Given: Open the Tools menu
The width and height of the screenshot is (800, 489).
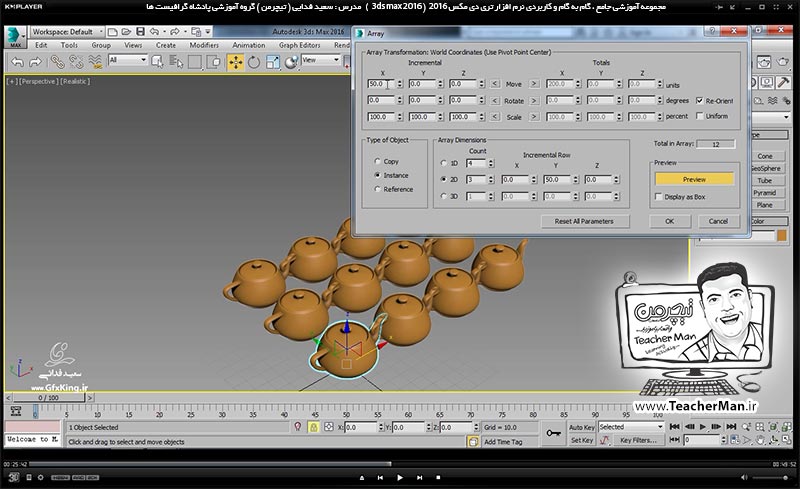Looking at the screenshot, I should tap(69, 45).
